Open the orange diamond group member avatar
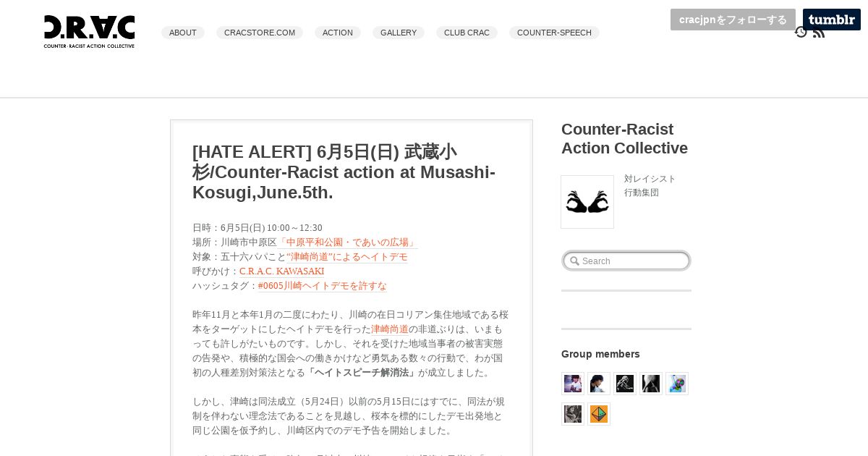This screenshot has width=868, height=456. pos(599,414)
